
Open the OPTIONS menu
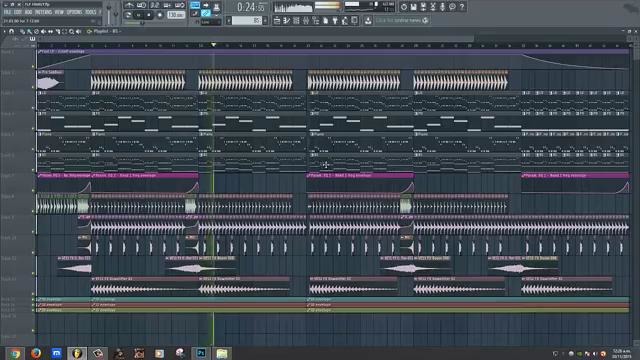(74, 12)
